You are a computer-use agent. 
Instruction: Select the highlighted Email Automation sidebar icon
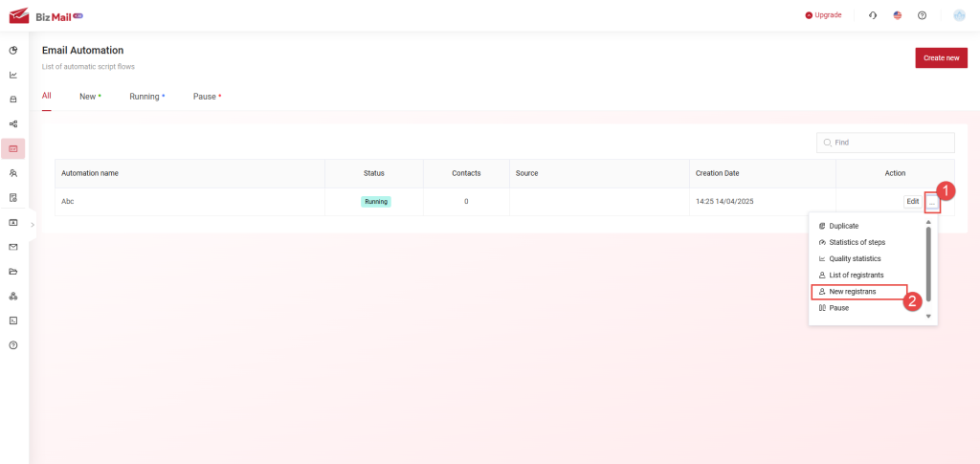13,148
